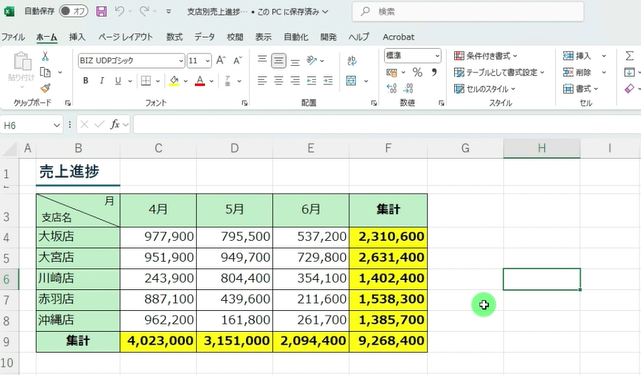Open the ファイル tab

(x=13, y=37)
